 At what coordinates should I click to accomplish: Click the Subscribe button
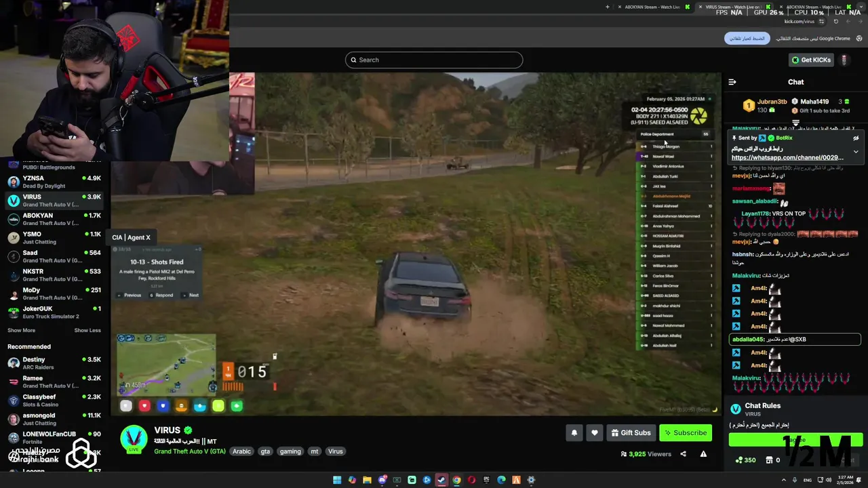[x=686, y=432]
